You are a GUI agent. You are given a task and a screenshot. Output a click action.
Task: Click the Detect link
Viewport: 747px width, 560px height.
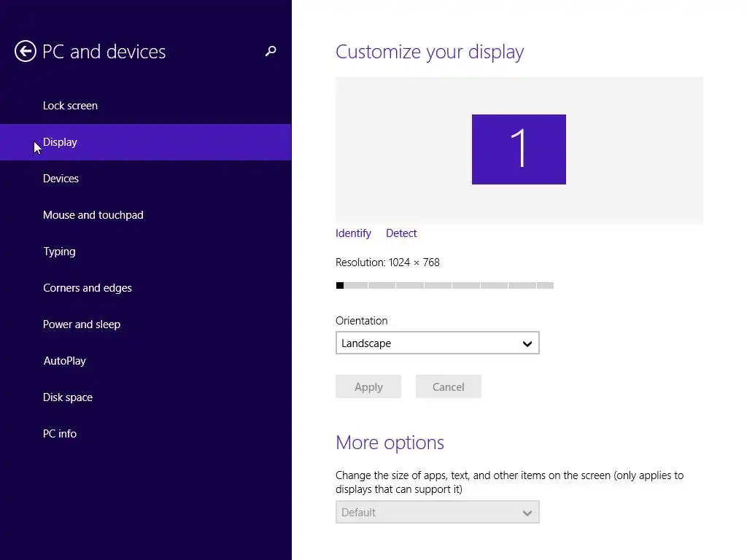pyautogui.click(x=401, y=233)
